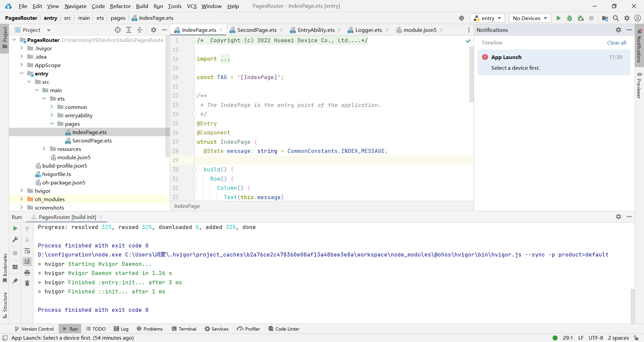The image size is (644, 342).
Task: Collapse the PagesRouter root node
Action: click(14, 40)
